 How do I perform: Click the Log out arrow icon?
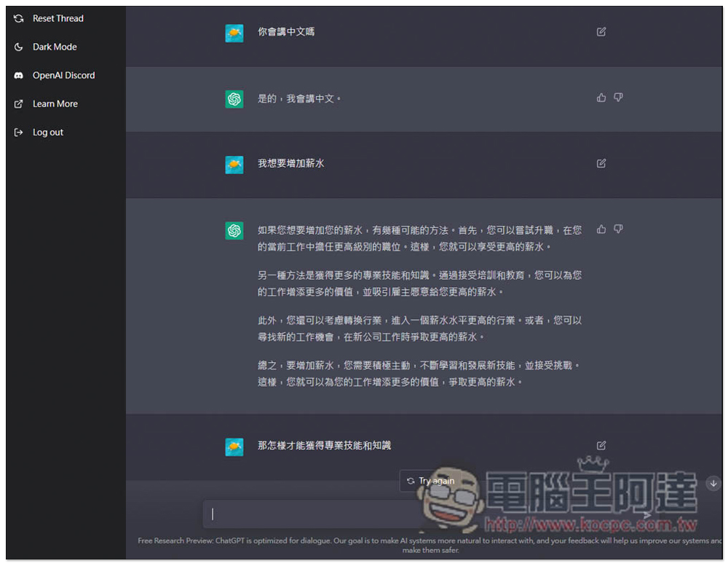coord(19,132)
